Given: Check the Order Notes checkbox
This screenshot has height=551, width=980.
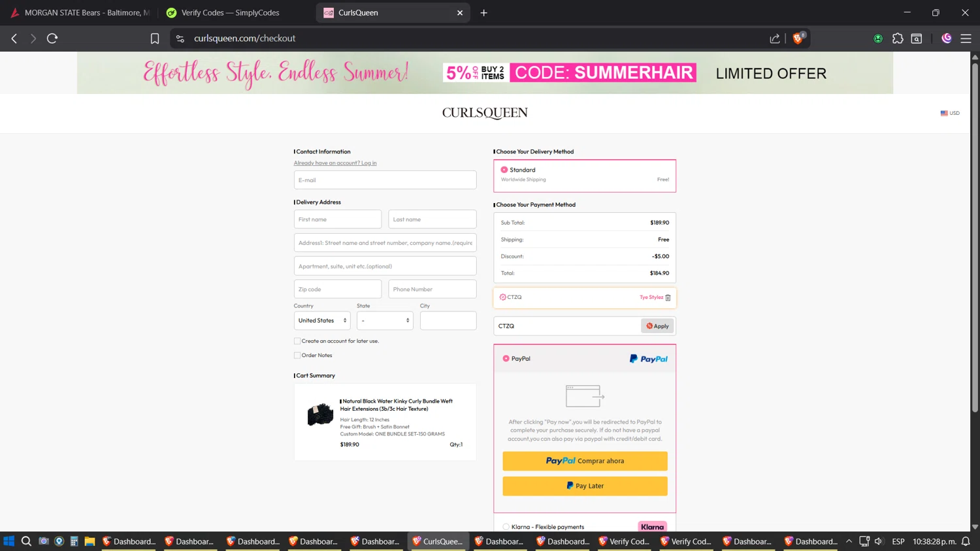Looking at the screenshot, I should click(297, 355).
